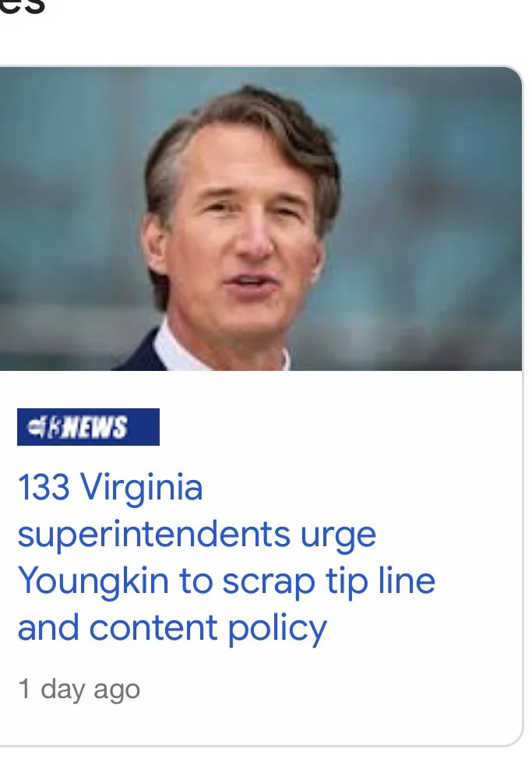Click the cropped heading text above the card
The height and width of the screenshot is (773, 532).
[22, 7]
